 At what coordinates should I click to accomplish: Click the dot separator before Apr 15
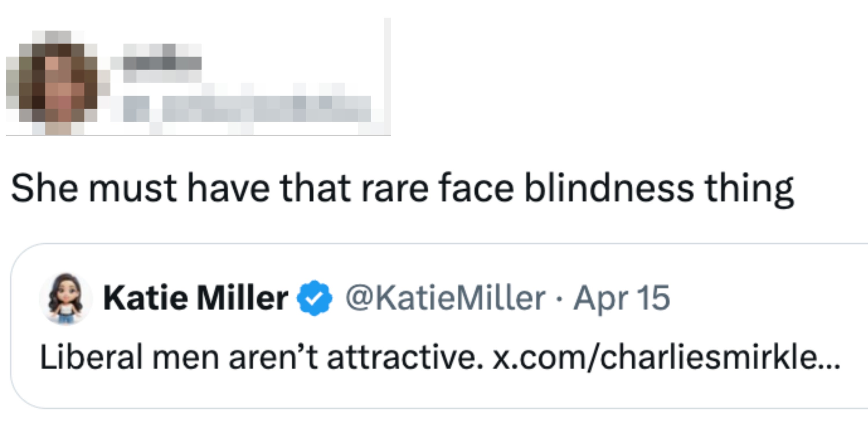pyautogui.click(x=559, y=298)
